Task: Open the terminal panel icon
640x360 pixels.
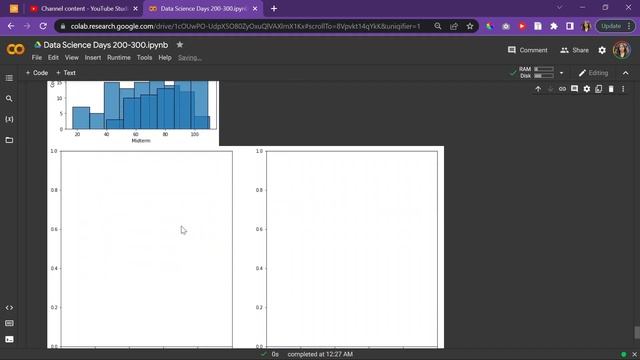Action: [x=9, y=339]
